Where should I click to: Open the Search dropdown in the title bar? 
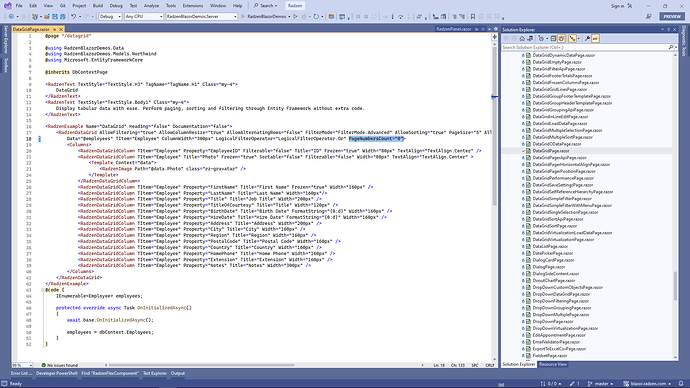click(265, 6)
